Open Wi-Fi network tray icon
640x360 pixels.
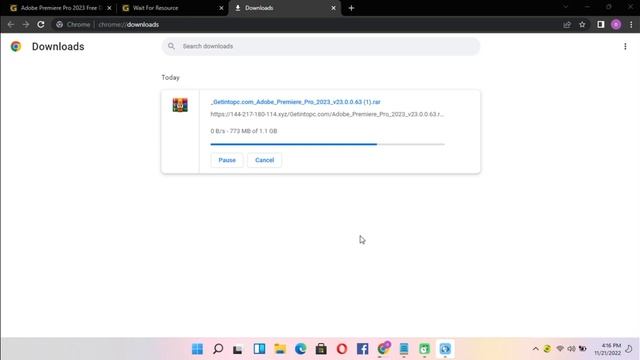pos(560,349)
